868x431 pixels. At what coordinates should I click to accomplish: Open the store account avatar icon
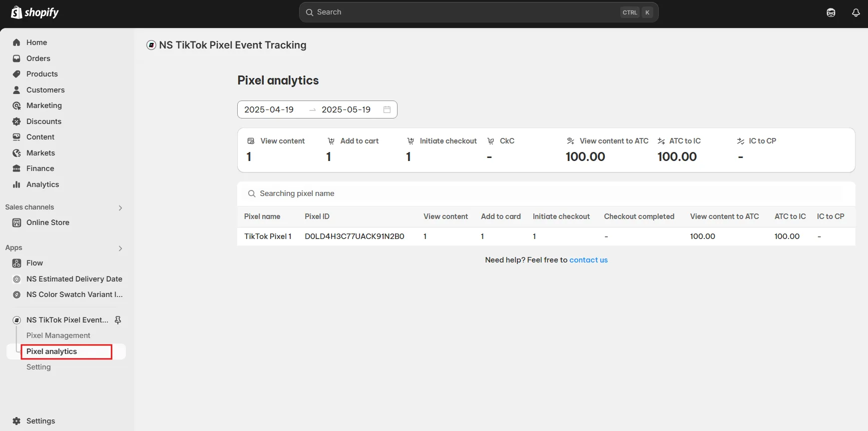point(831,12)
